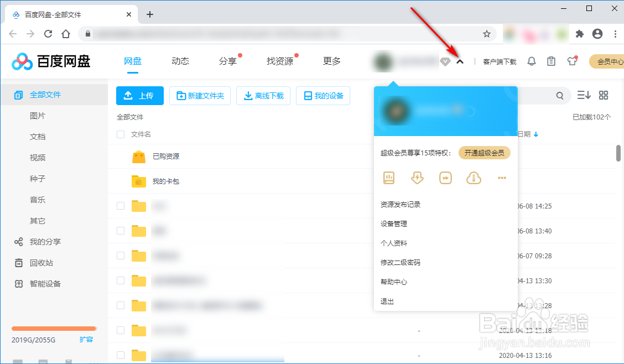Click the 会员中心 button
Screen dimensions: 624x364
[607, 61]
